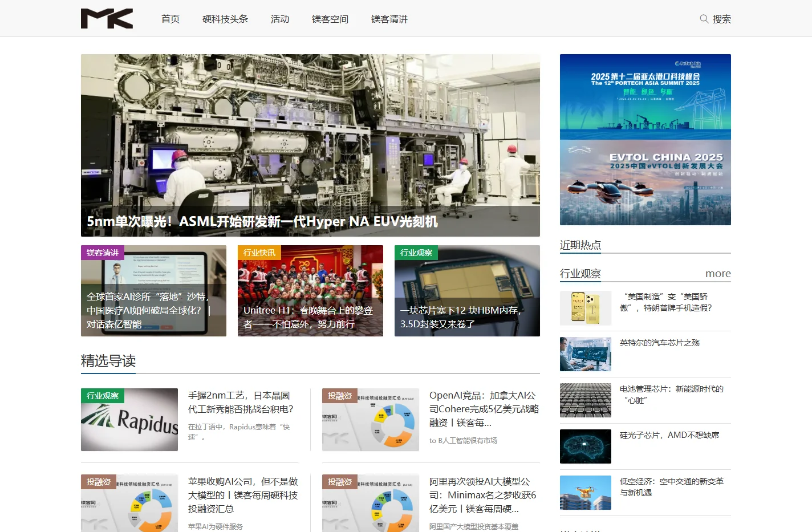
Task: Click the 行业观察 tag on Rapidus thumbnail
Action: (103, 396)
